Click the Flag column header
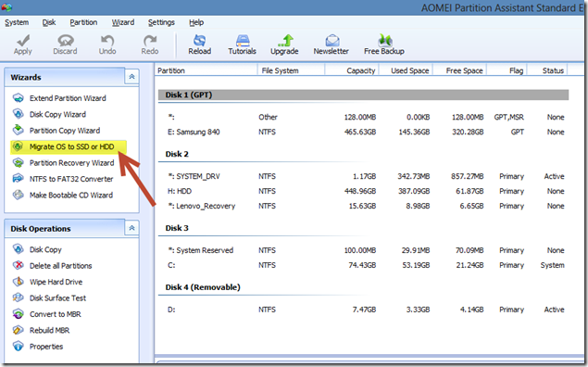The width and height of the screenshot is (588, 367). pos(507,70)
